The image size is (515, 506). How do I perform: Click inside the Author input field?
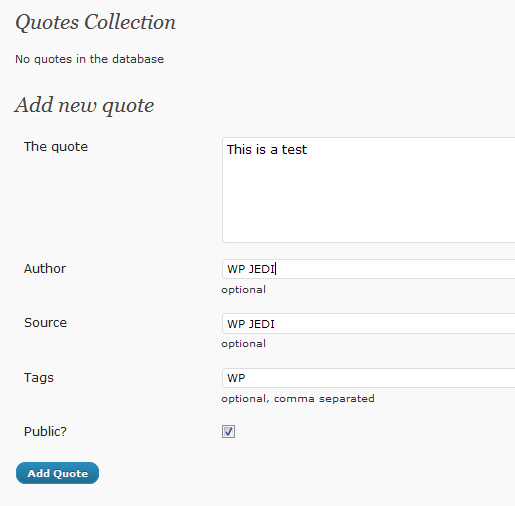tap(368, 269)
